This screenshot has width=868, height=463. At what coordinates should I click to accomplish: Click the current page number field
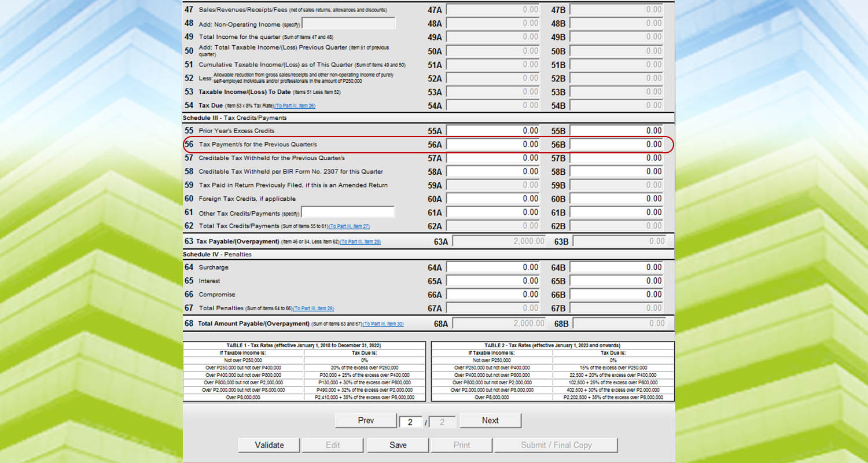410,422
